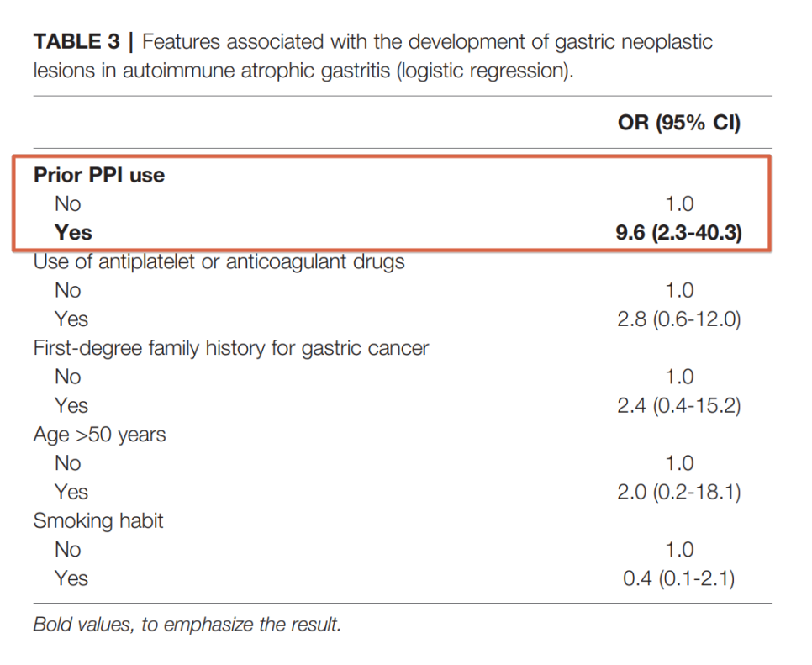The height and width of the screenshot is (665, 812).
Task: Select the "OR (95% CI)" column header
Action: click(678, 123)
